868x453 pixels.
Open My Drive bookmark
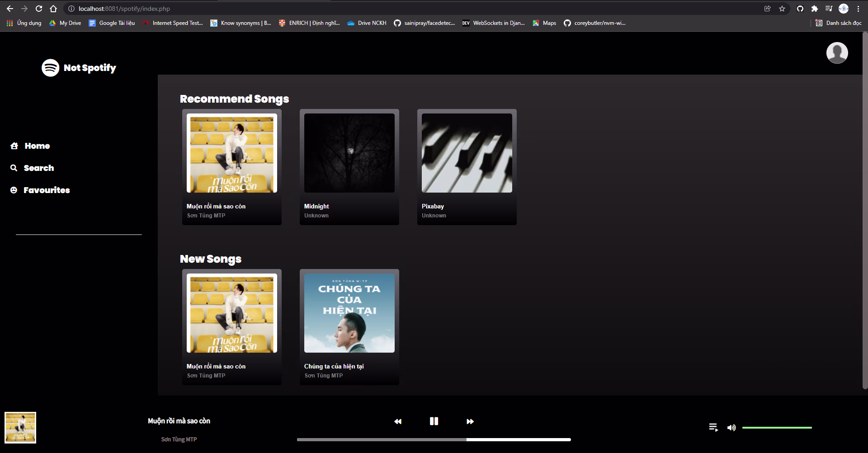pos(65,23)
